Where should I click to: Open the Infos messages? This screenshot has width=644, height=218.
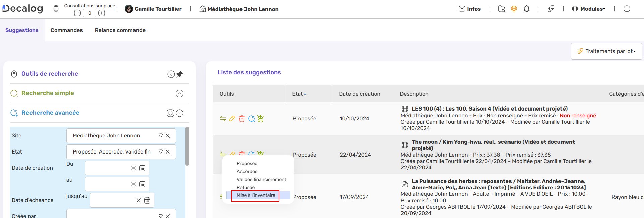click(470, 9)
